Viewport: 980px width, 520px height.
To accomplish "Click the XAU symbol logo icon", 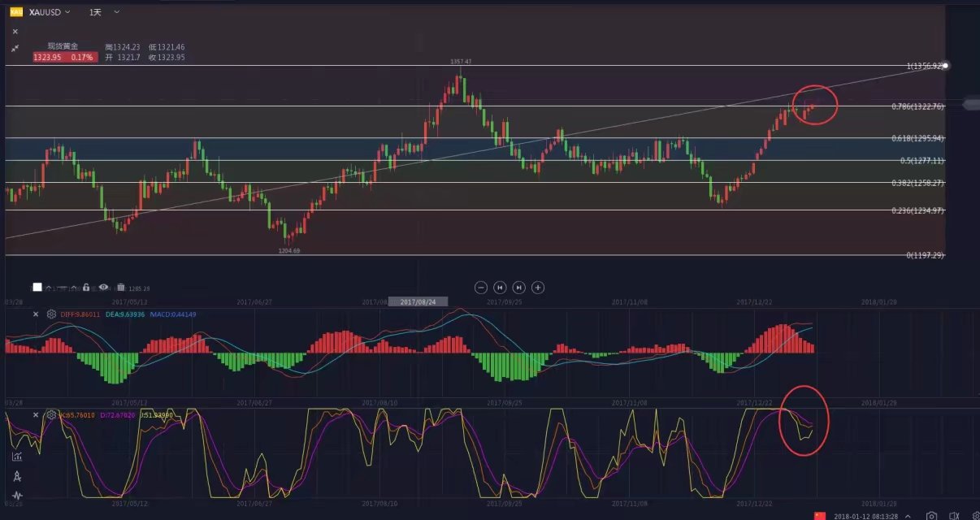I will coord(15,12).
